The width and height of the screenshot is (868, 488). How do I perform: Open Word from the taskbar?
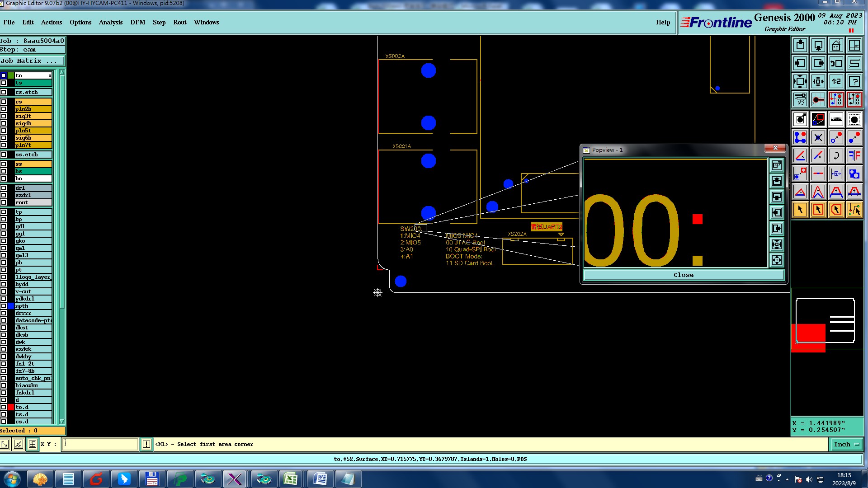(x=320, y=479)
